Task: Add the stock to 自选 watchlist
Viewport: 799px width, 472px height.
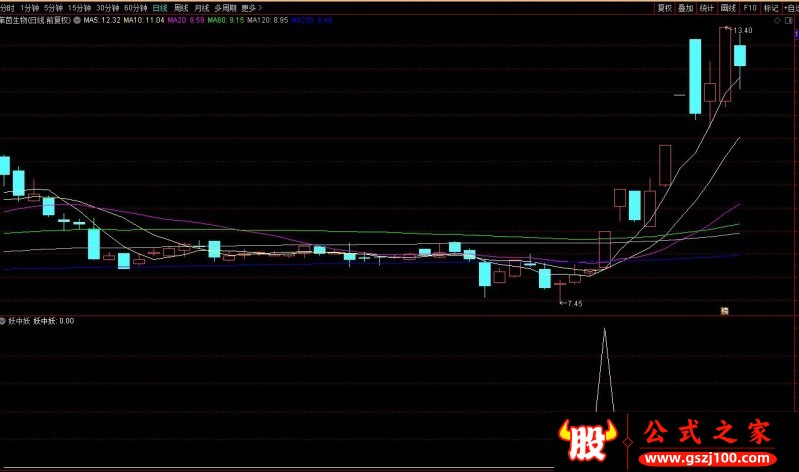Action: [x=790, y=8]
